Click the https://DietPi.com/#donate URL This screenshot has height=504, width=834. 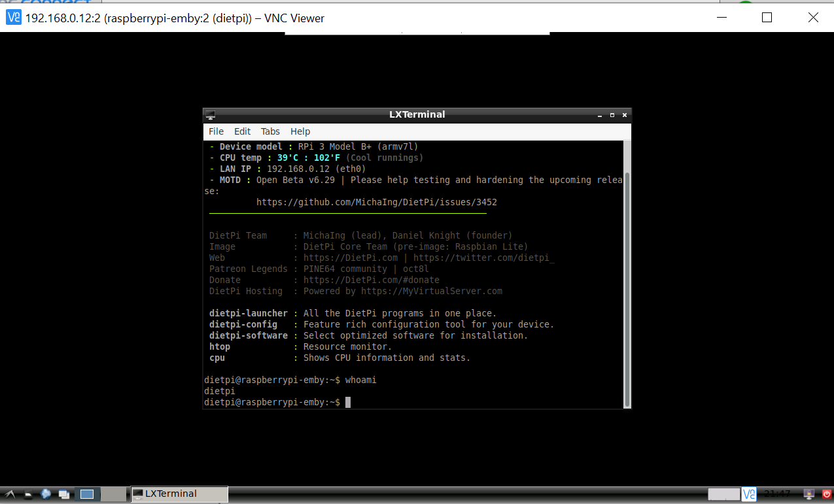(372, 280)
